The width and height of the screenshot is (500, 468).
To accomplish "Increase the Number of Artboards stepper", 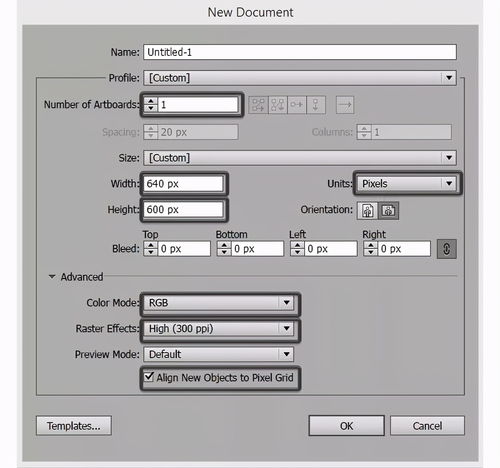I will click(x=151, y=101).
